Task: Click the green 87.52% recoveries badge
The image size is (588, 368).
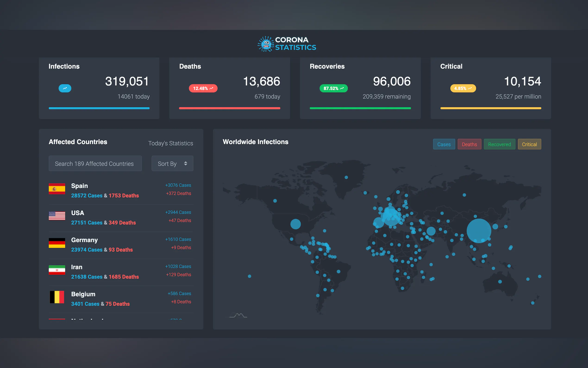Action: click(x=334, y=88)
